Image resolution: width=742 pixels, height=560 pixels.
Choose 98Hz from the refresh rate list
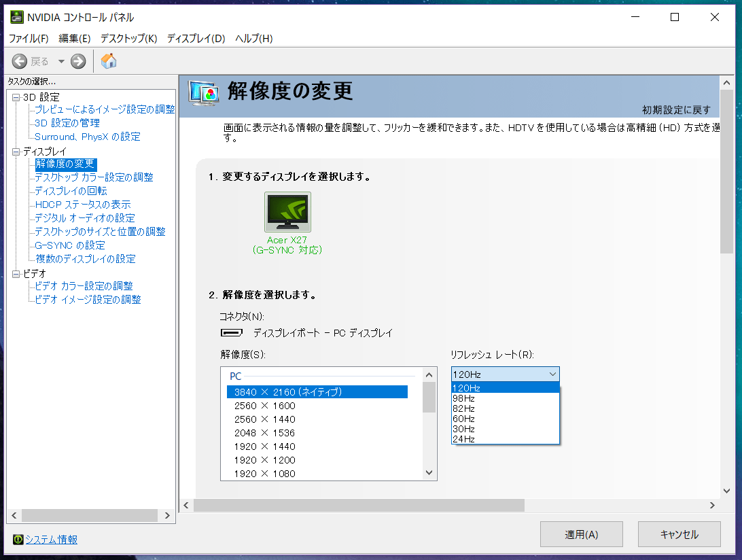(464, 398)
